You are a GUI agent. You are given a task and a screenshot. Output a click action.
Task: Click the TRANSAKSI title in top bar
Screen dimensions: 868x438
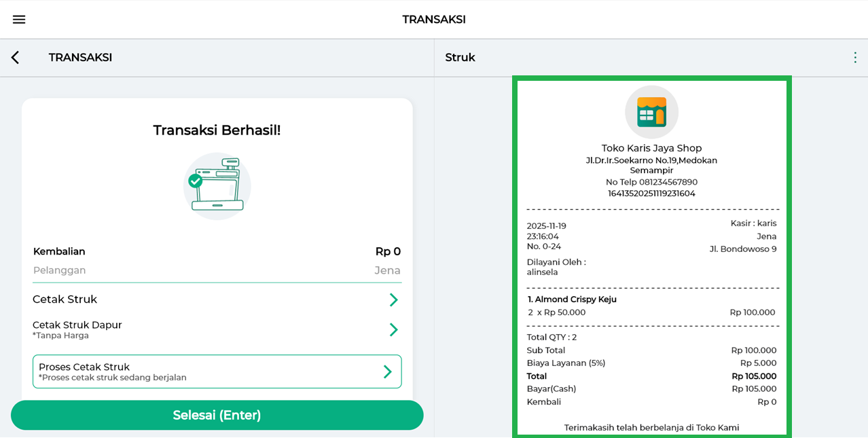(433, 20)
